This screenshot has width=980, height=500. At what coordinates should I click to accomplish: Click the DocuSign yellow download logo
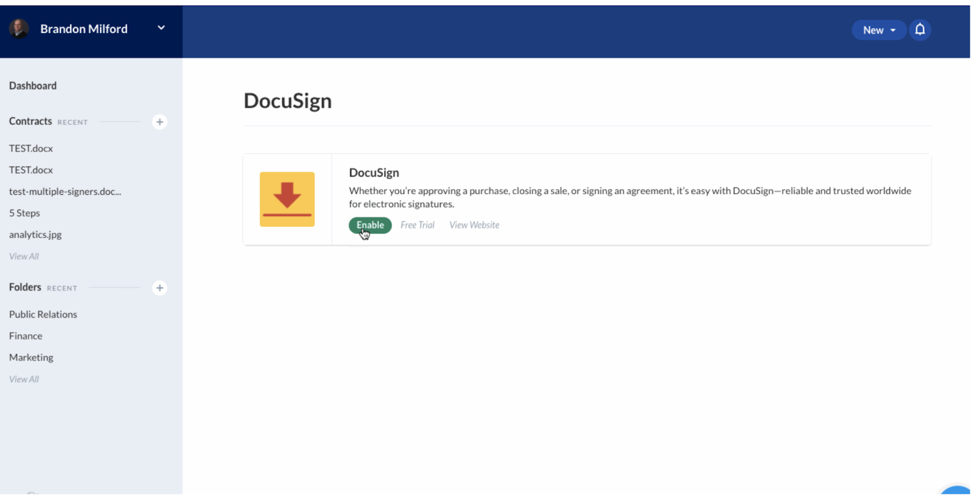point(287,199)
